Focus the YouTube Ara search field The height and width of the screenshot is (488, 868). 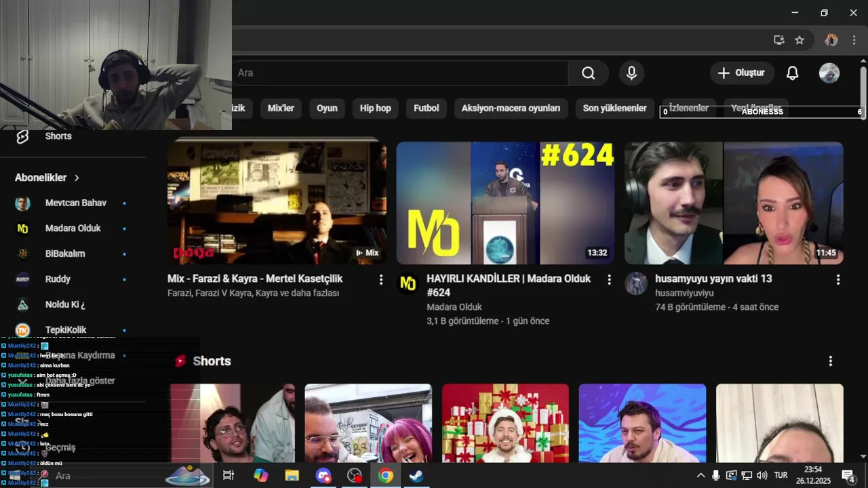coord(400,73)
